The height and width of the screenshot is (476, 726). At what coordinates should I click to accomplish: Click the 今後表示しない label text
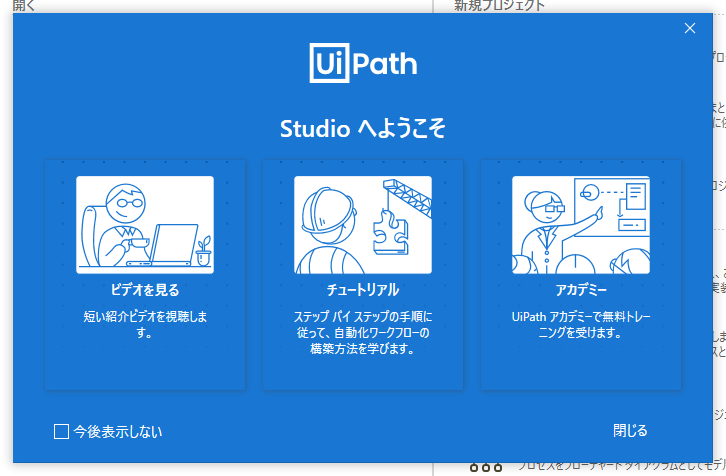click(117, 431)
